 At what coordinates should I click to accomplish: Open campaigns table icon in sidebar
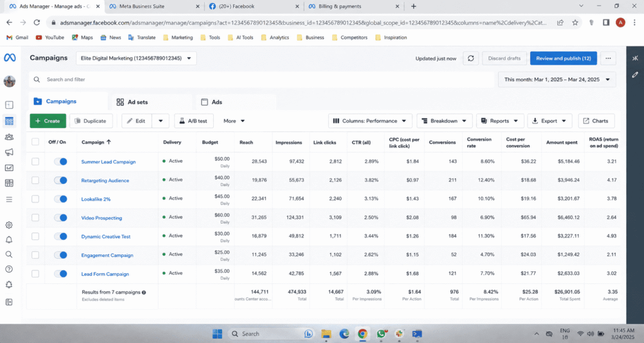pyautogui.click(x=9, y=121)
